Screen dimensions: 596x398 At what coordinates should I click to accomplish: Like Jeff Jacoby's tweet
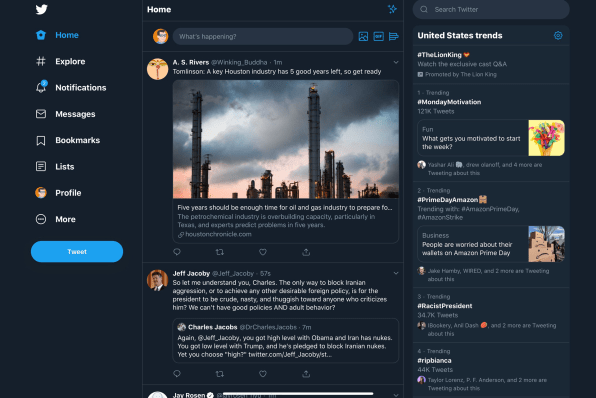pyautogui.click(x=263, y=374)
